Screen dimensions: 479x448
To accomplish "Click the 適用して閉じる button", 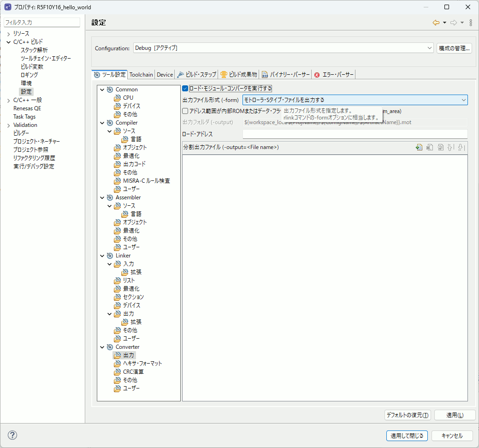I will [x=407, y=436].
